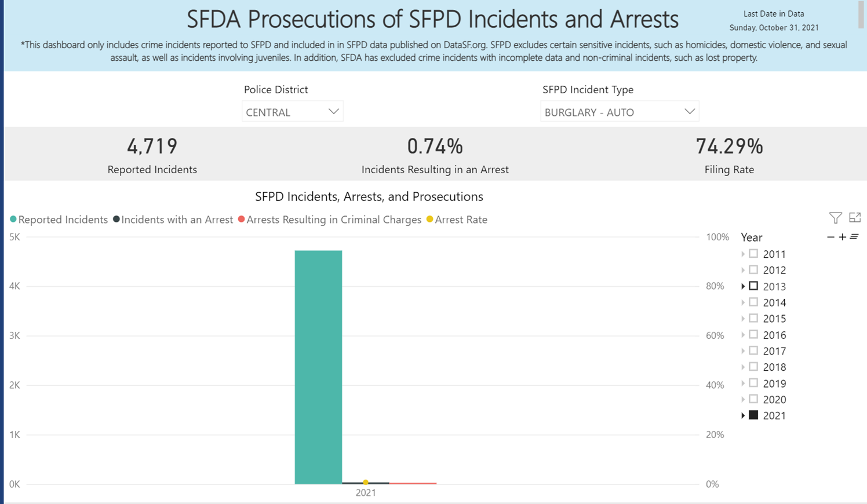867x504 pixels.
Task: Click the 4,719 Reported Incidents card value
Action: tap(152, 146)
